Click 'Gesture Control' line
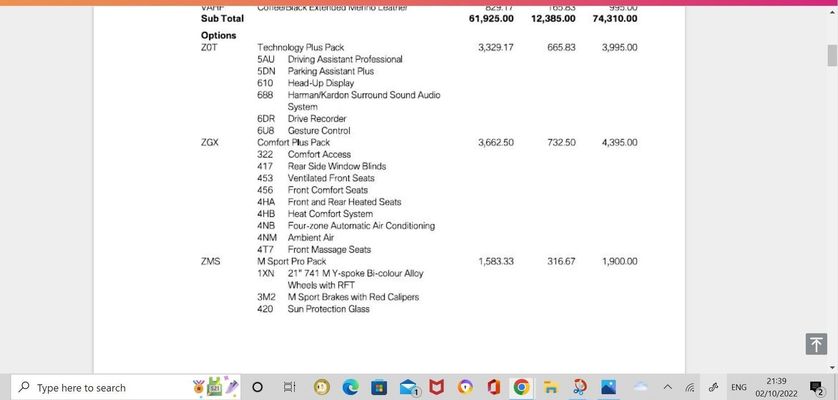Screen dimensions: 838x400 click(319, 131)
